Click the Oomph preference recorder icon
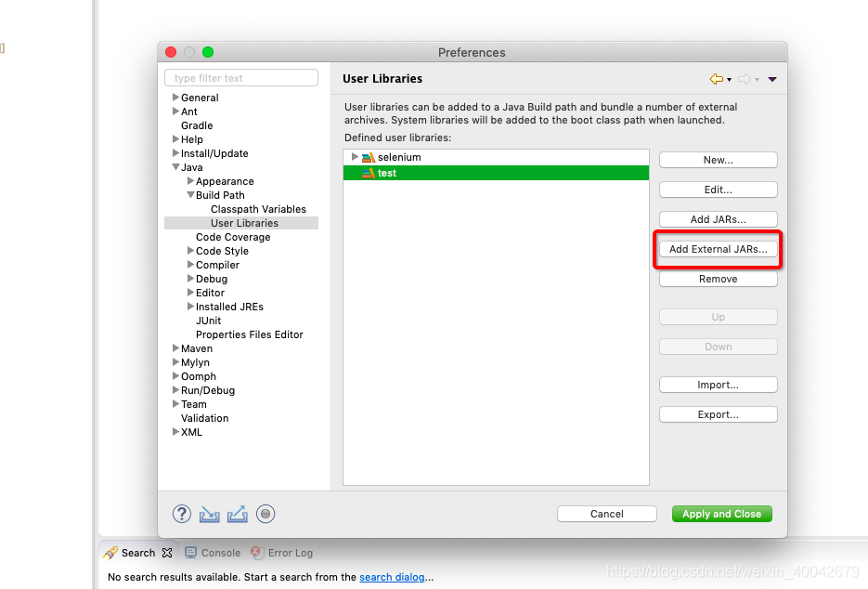868x589 pixels. point(266,514)
